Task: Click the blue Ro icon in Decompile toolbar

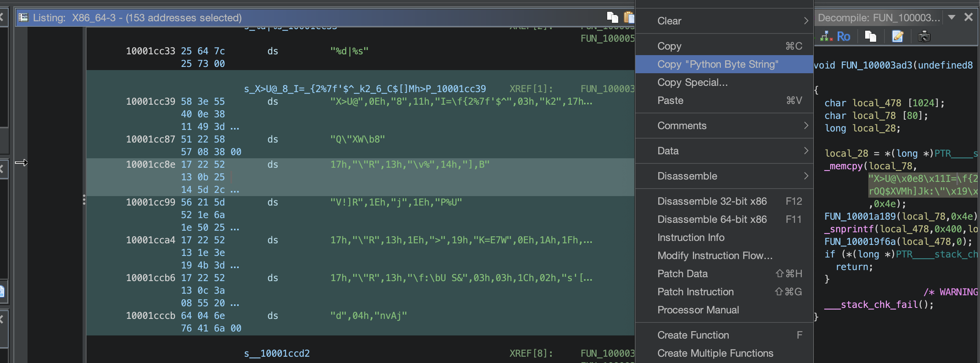Action: pos(844,37)
